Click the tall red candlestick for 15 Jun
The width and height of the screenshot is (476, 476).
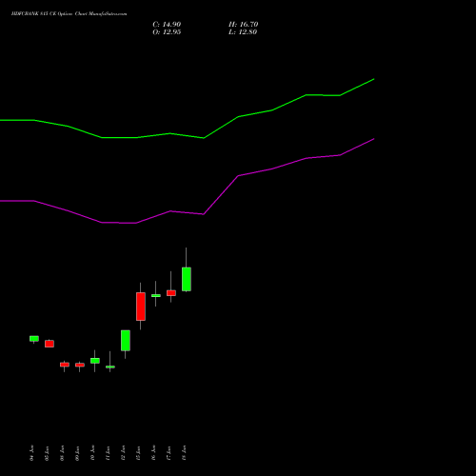[x=141, y=307]
